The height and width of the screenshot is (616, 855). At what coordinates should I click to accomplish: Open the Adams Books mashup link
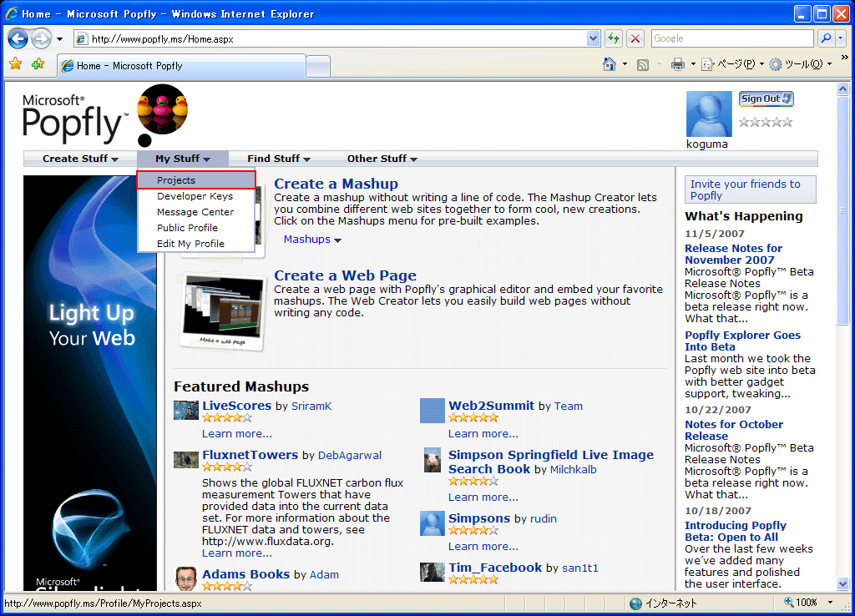(x=246, y=574)
